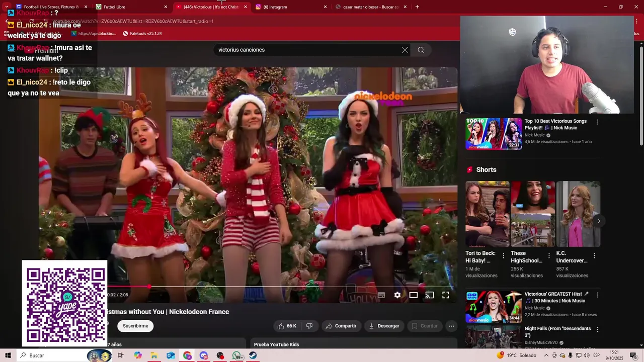644x362 pixels.
Task: Dislike the Victorious video
Action: [x=309, y=326]
